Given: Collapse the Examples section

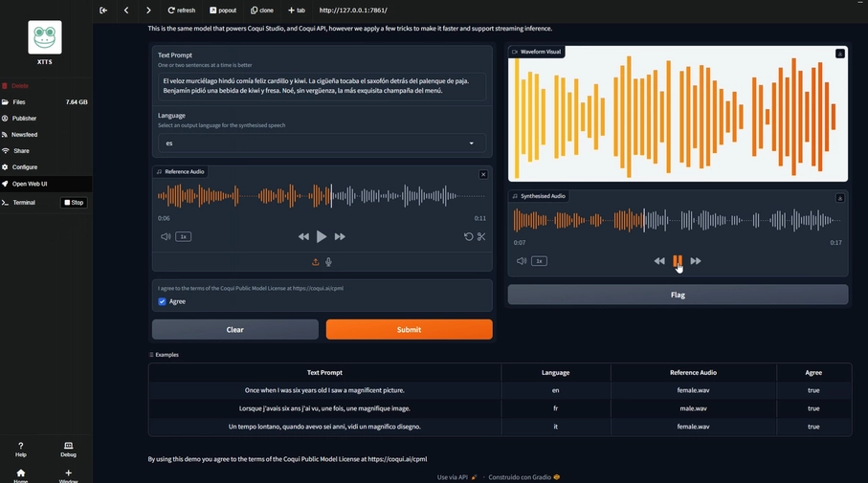Looking at the screenshot, I should tap(165, 355).
